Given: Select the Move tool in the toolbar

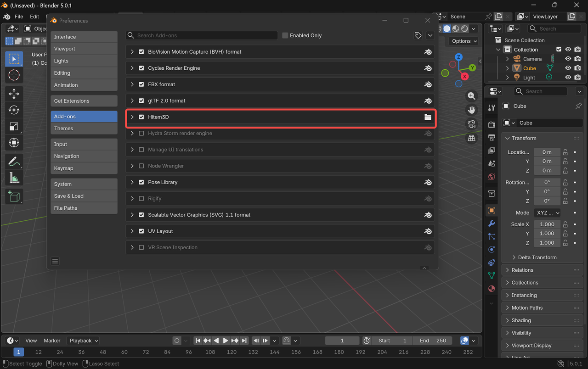Looking at the screenshot, I should [14, 94].
